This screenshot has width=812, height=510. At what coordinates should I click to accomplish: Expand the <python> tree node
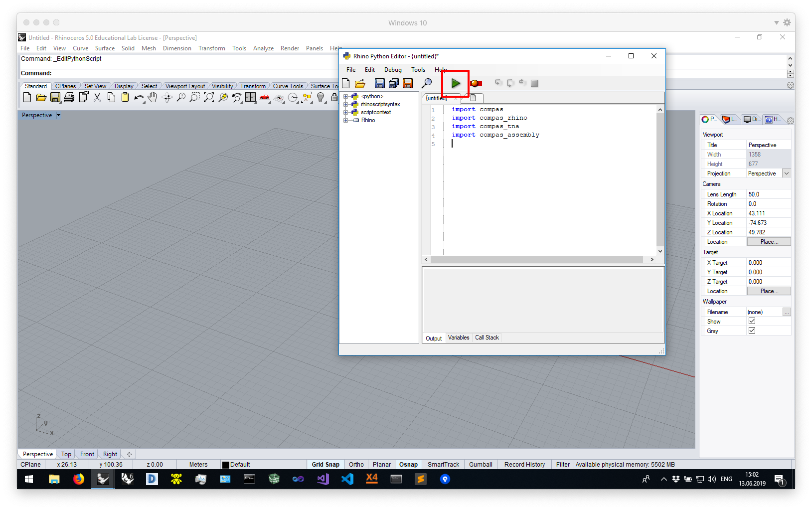345,96
